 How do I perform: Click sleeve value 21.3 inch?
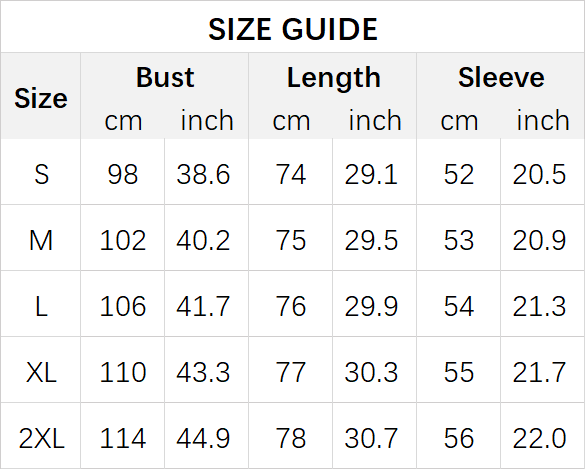pos(539,306)
